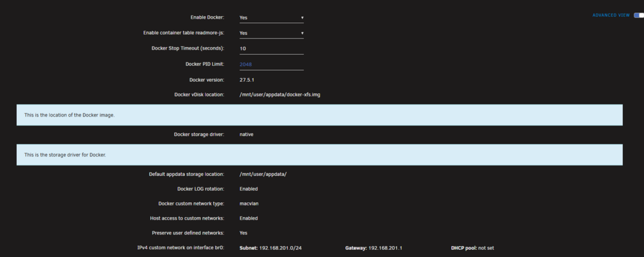Click the "Default appdata storage location:" label

coord(187,174)
